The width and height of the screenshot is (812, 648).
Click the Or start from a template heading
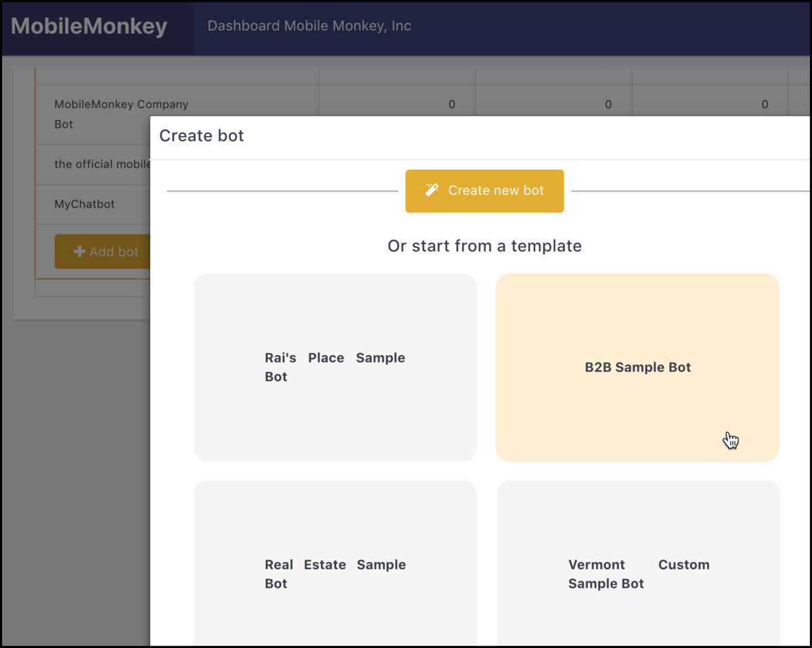484,246
